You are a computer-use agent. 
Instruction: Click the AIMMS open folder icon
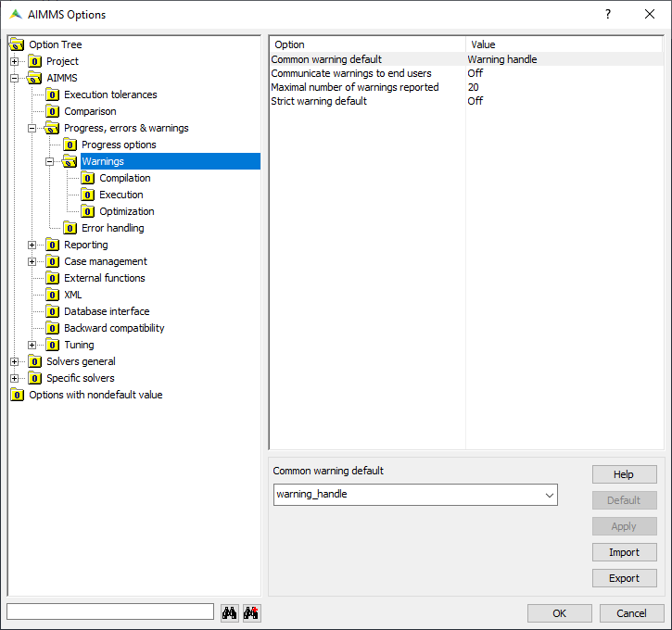[34, 78]
